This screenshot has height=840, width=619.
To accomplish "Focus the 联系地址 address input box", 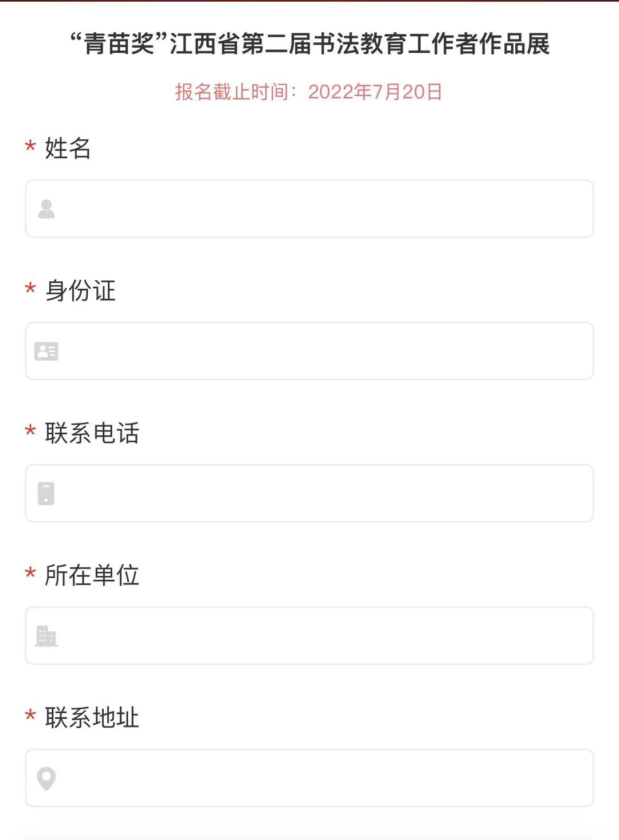I will (x=309, y=778).
